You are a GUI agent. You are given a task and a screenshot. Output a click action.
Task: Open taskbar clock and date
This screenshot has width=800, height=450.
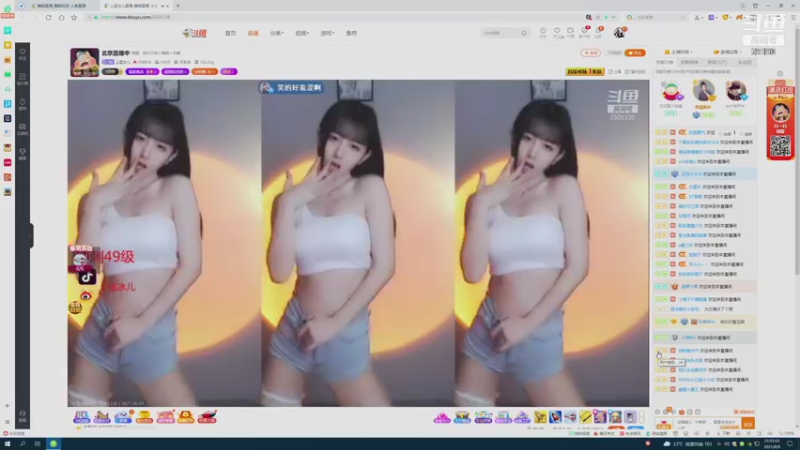click(x=771, y=444)
